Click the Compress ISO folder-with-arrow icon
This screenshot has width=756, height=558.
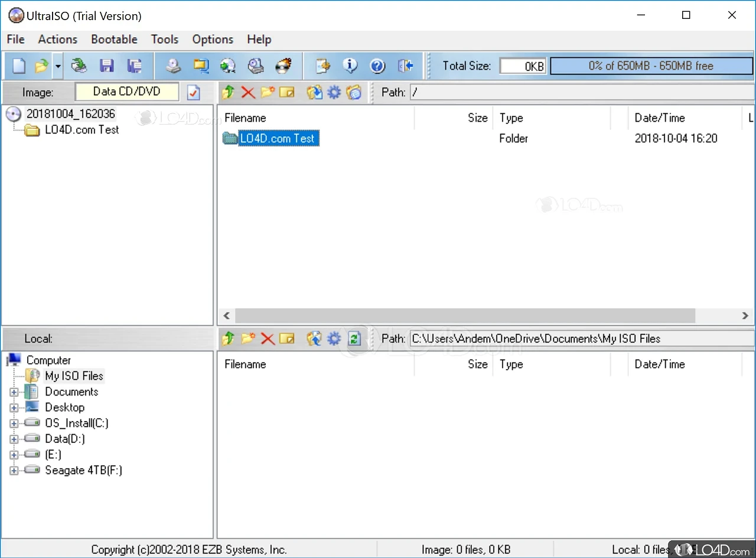point(201,66)
